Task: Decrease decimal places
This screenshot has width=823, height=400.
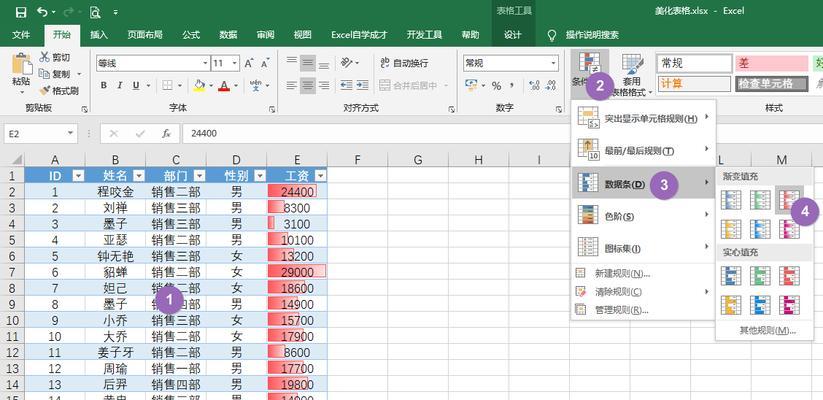Action: [x=551, y=86]
